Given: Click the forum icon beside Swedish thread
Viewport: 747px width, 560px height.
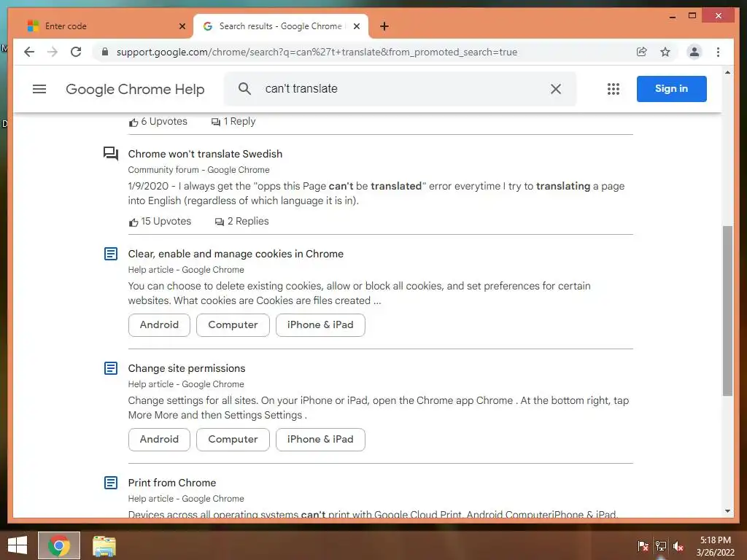Looking at the screenshot, I should pos(111,153).
